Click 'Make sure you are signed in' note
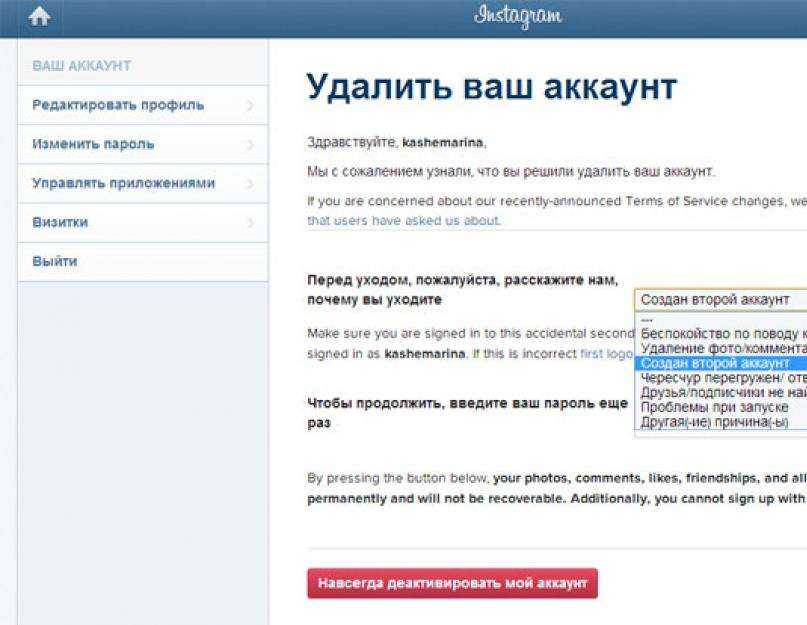807x625 pixels. [471, 344]
